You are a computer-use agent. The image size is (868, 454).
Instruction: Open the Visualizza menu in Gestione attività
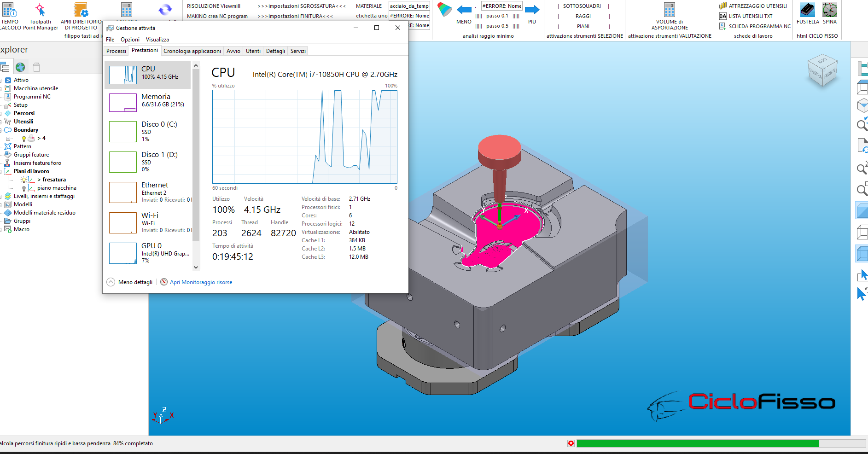[x=157, y=40]
